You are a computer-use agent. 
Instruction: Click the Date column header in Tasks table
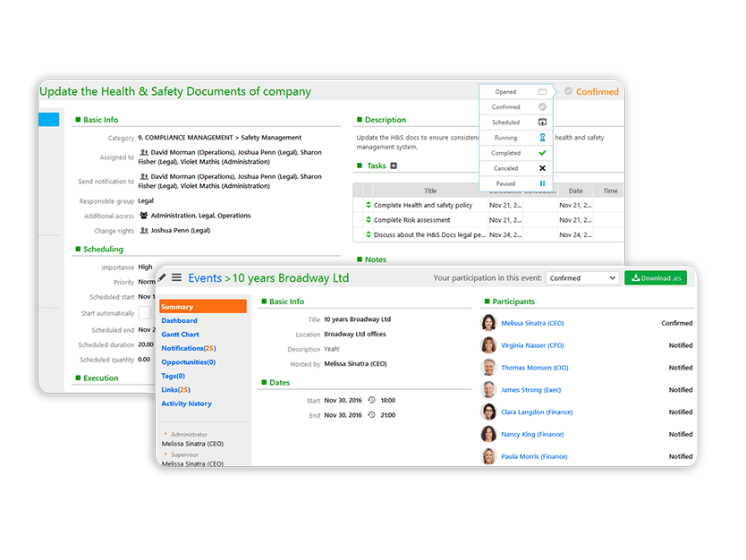point(576,191)
